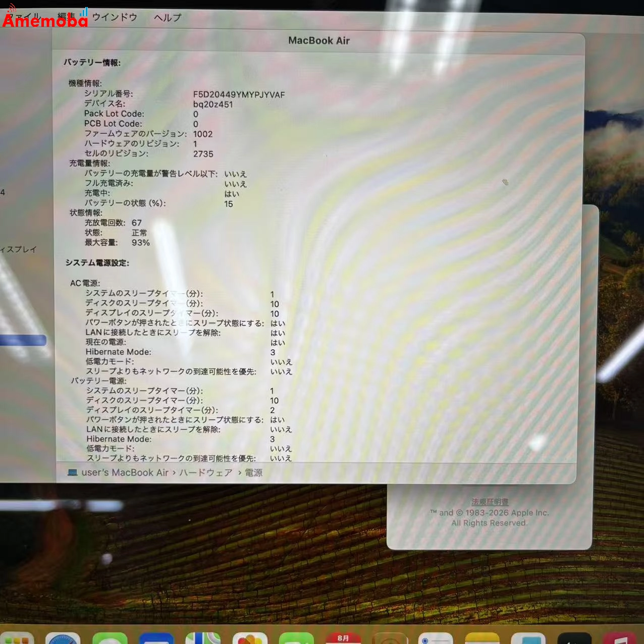Viewport: 644px width, 644px height.
Task: Open Music icon in Dock
Action: (621, 638)
